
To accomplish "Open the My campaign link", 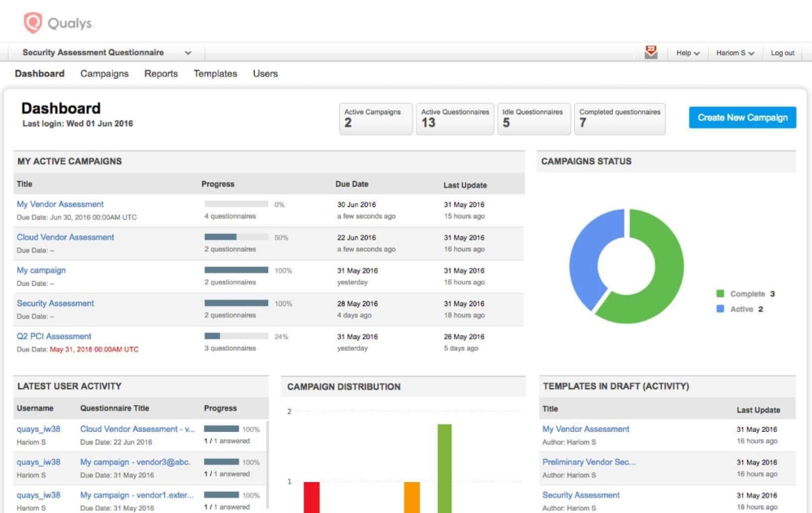I will point(41,270).
